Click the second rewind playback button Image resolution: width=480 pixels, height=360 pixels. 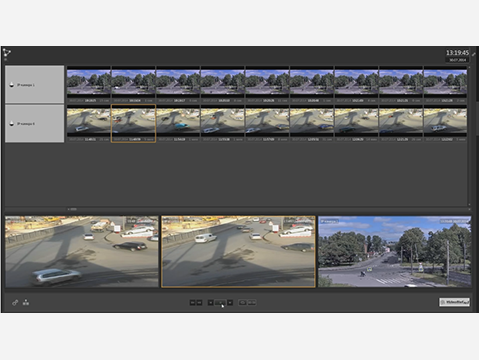point(199,303)
